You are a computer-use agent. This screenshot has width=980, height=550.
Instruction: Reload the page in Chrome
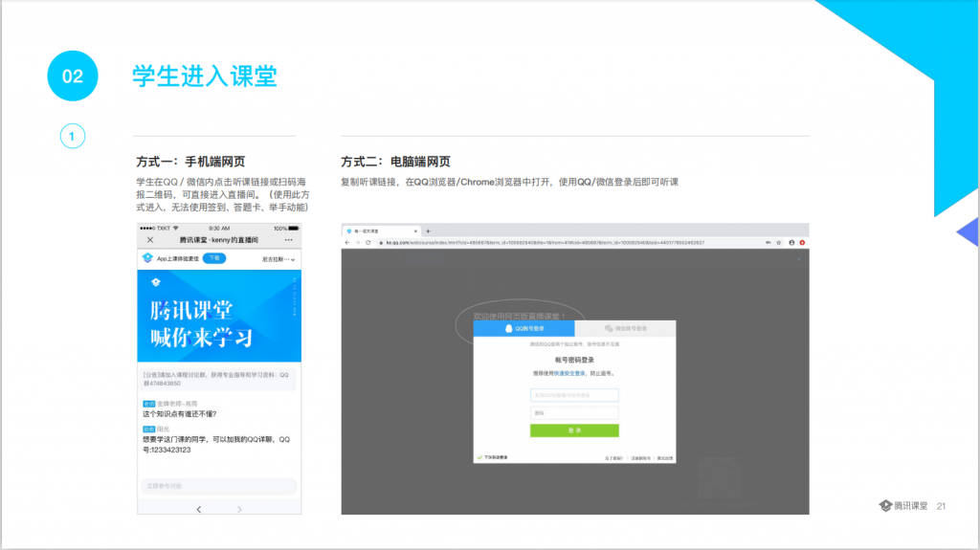tap(368, 243)
